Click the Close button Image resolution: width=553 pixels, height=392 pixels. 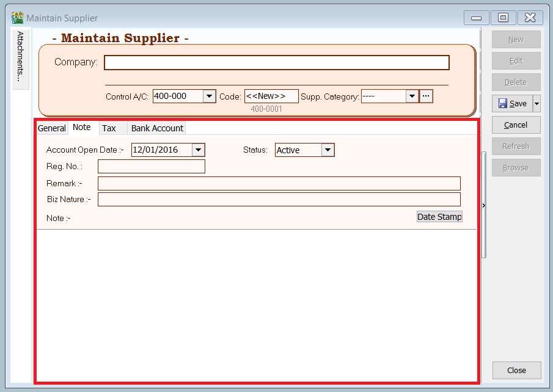coord(516,370)
